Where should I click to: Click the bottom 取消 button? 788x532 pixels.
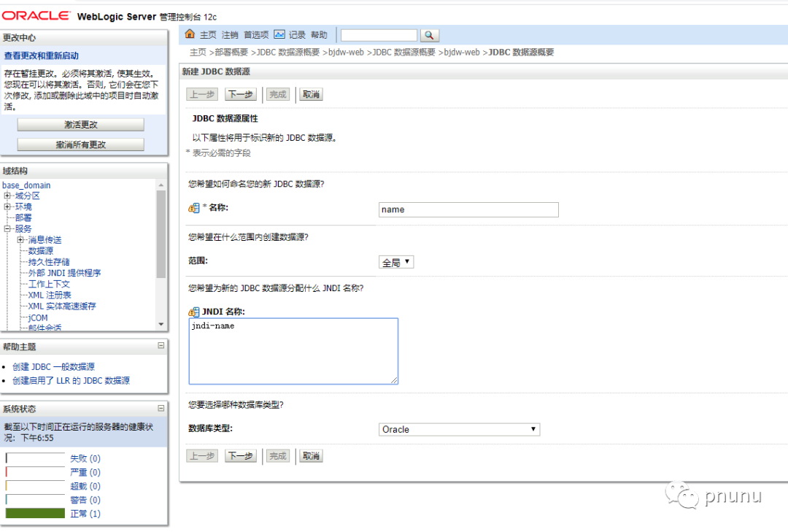click(311, 455)
